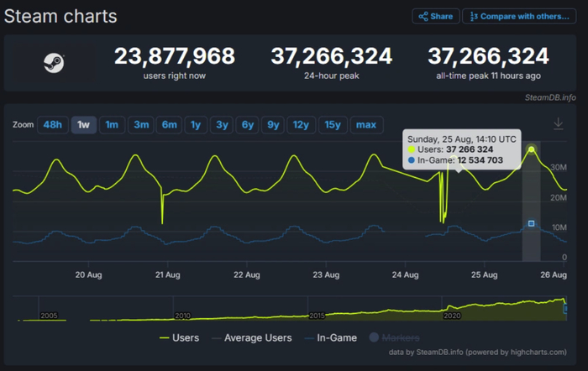Click the 2005 label in navigator
Viewport: 588px width, 371px height.
(x=49, y=316)
